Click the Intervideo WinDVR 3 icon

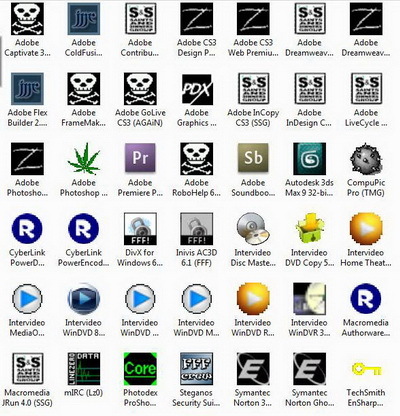[310, 299]
